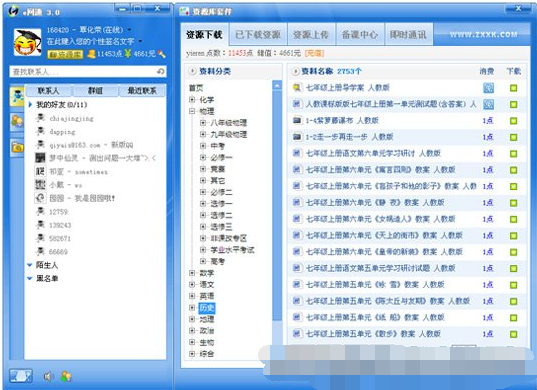Click the multi-user icon in bottom bar
Screen dimensions: 537x390
click(66, 377)
